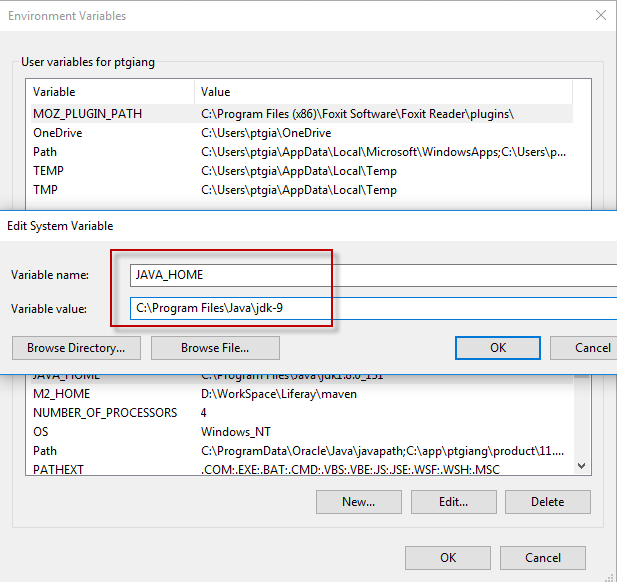Click the Browse Directory button
Viewport: 617px width, 582px height.
click(x=76, y=348)
